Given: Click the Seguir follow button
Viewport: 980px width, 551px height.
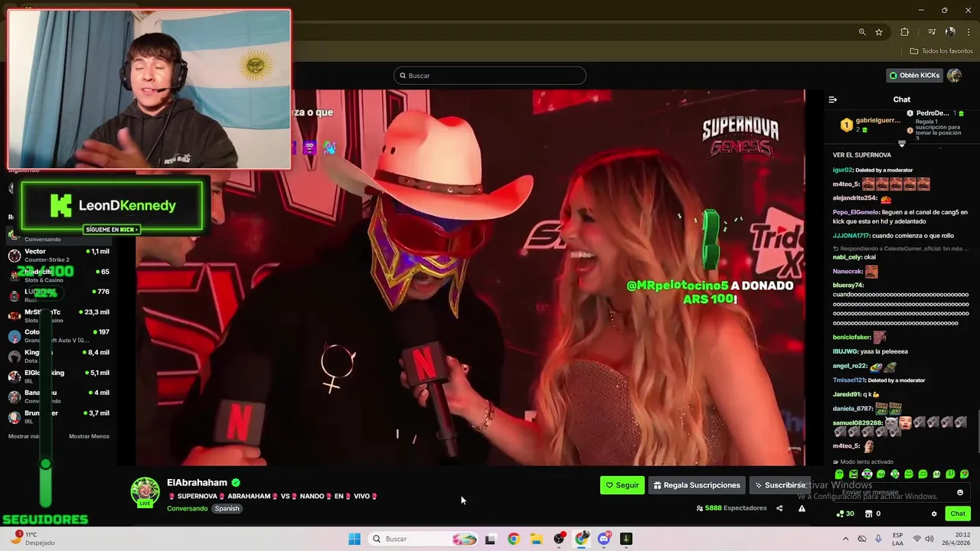Looking at the screenshot, I should pyautogui.click(x=622, y=485).
